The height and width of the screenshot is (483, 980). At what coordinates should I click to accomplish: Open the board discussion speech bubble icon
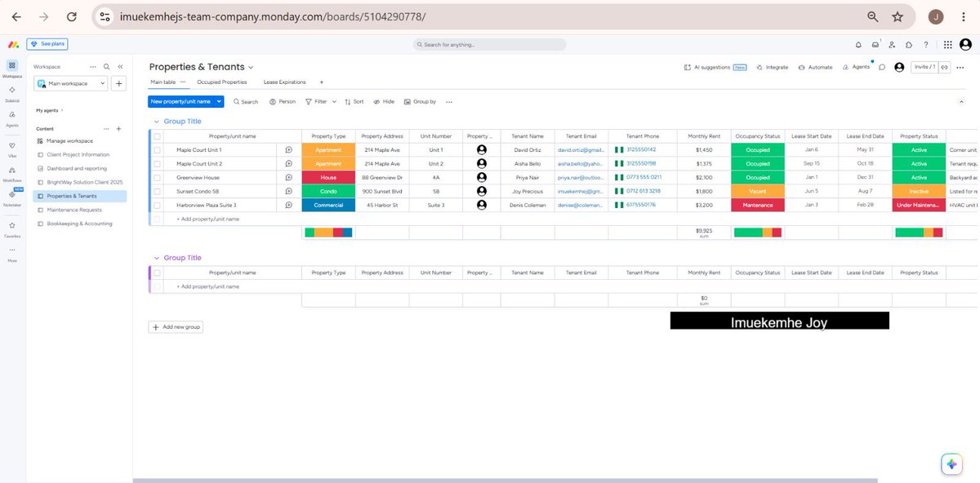882,67
